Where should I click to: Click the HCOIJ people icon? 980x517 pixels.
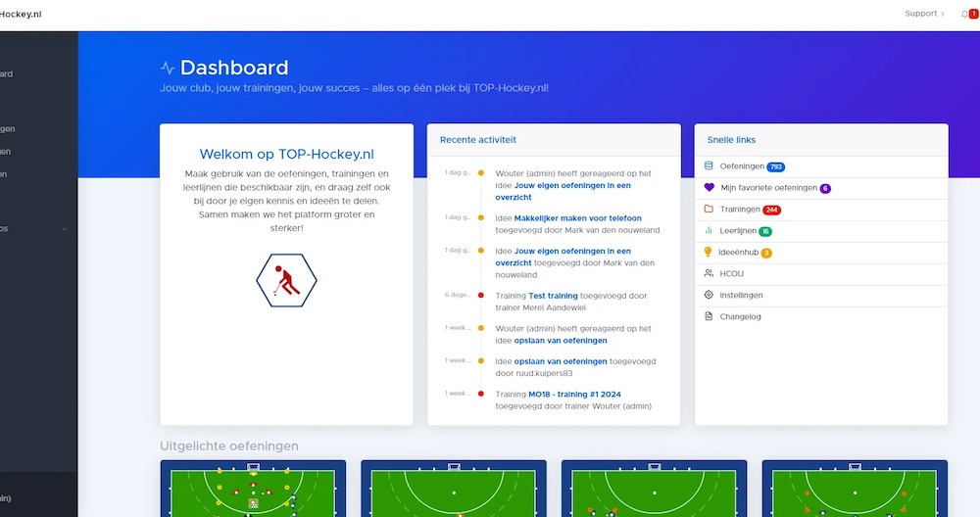click(710, 273)
